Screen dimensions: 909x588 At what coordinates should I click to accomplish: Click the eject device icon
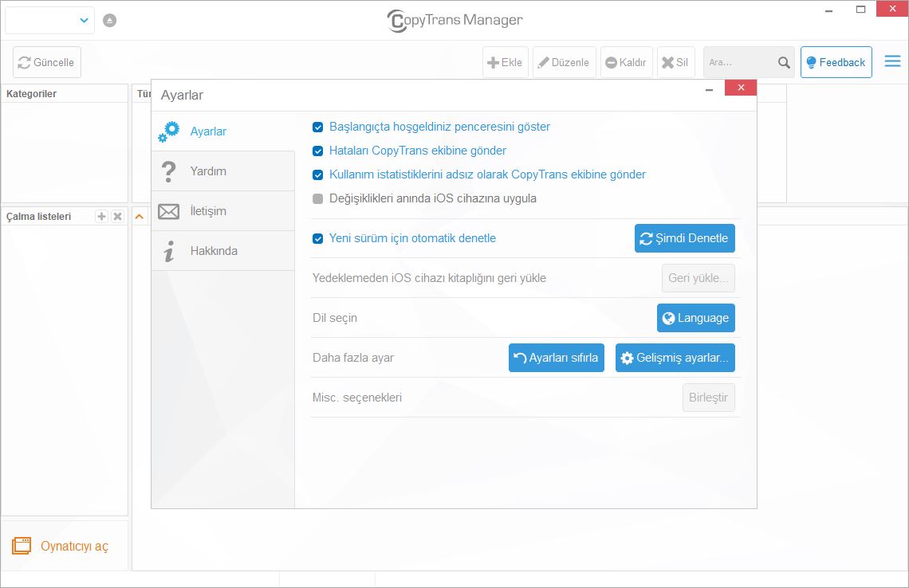[x=109, y=20]
